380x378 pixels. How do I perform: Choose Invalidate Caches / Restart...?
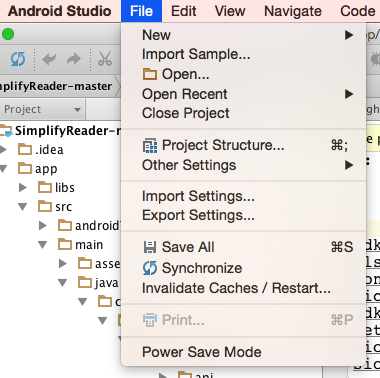click(244, 288)
